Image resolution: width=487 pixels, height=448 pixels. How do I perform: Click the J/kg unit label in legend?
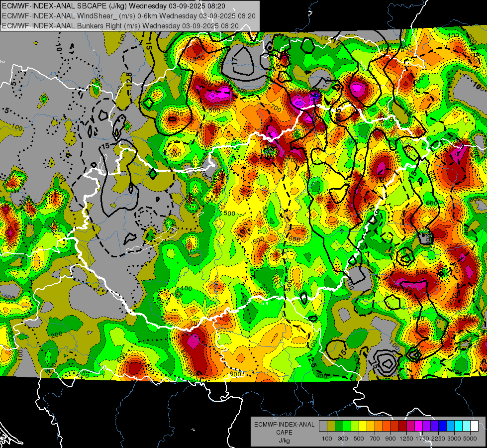tap(284, 441)
